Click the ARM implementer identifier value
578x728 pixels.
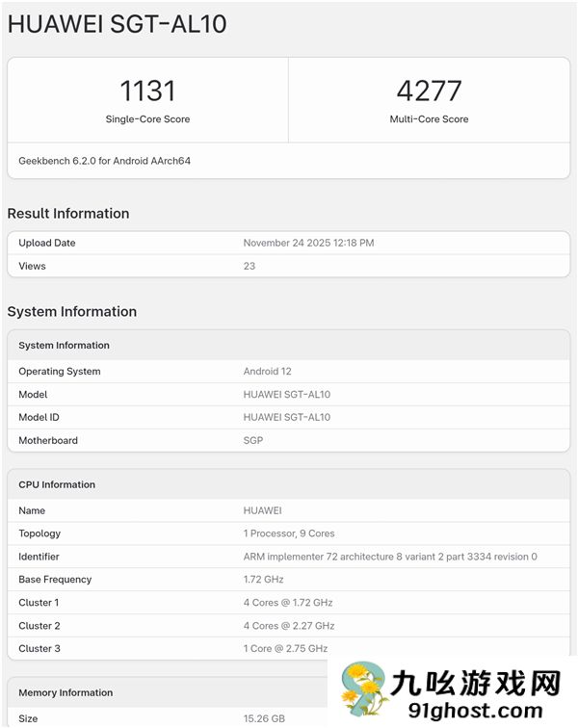[x=390, y=557]
